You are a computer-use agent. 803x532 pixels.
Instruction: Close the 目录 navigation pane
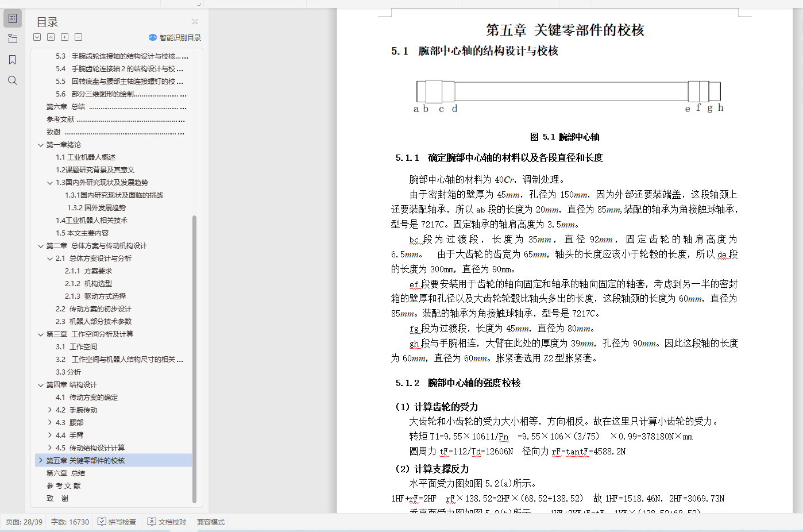(x=195, y=22)
